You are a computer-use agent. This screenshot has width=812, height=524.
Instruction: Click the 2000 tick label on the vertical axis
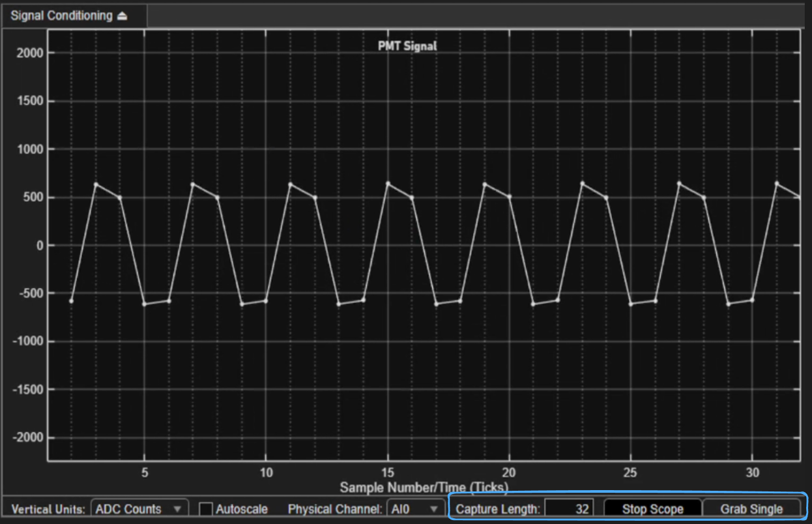pos(30,53)
